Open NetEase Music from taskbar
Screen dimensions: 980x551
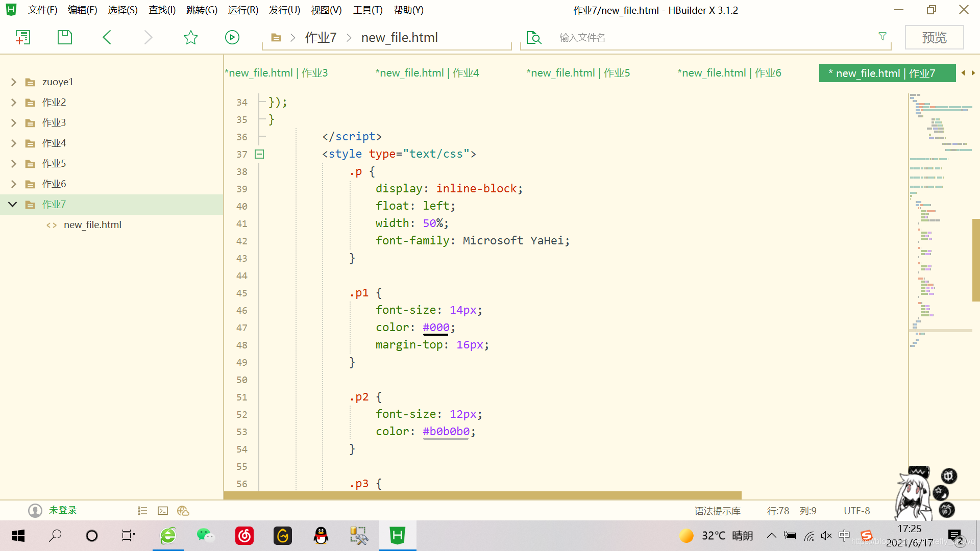point(244,536)
